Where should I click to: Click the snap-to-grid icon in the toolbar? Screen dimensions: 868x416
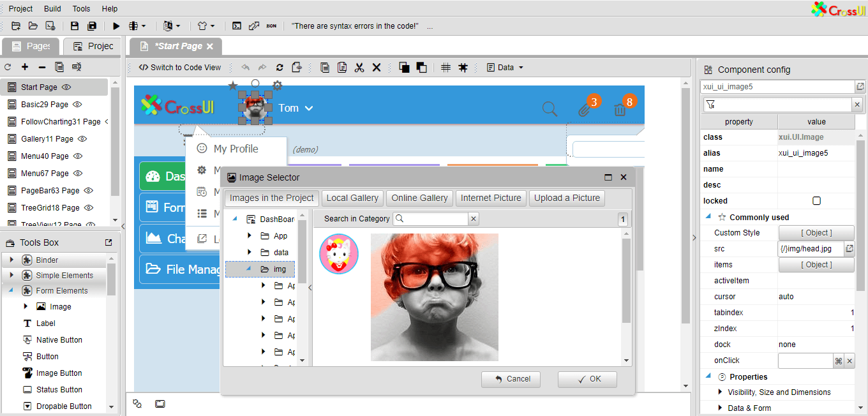(463, 67)
